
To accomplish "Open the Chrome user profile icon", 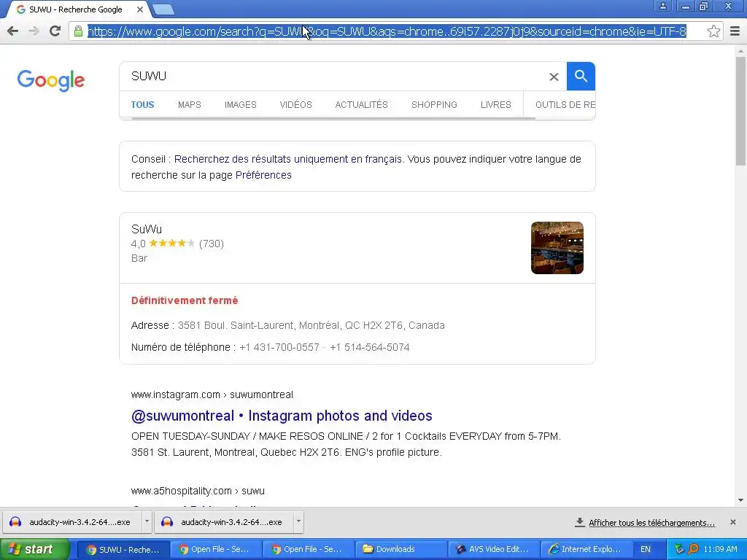I will 662,6.
